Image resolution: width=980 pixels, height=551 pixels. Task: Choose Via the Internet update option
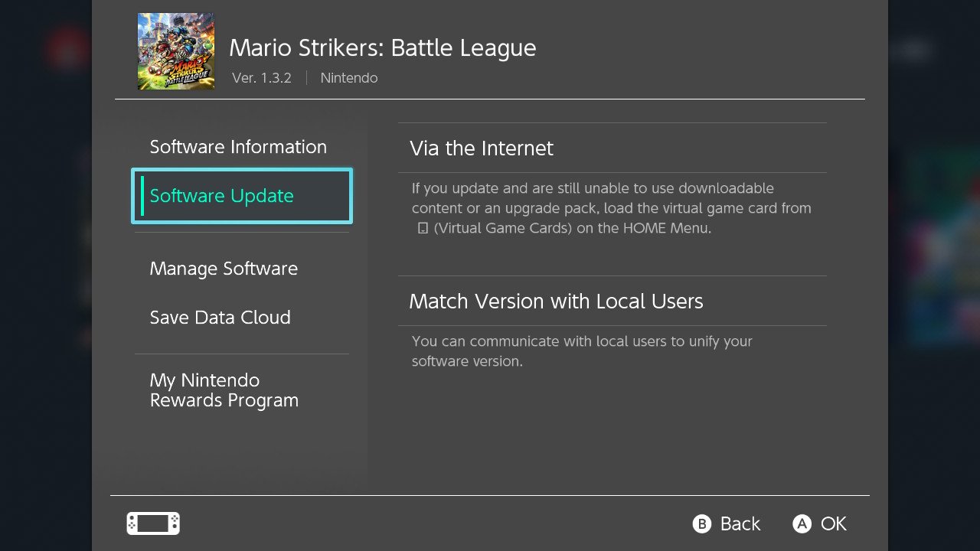click(612, 148)
